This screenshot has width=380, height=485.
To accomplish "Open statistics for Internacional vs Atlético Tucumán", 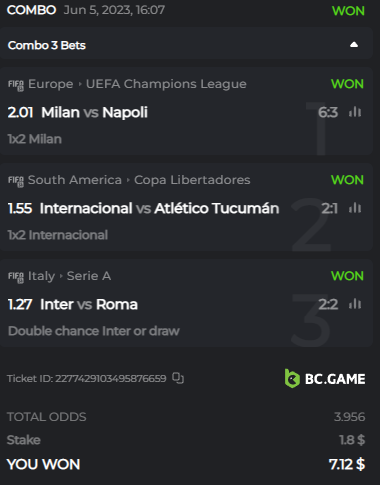I will point(355,208).
